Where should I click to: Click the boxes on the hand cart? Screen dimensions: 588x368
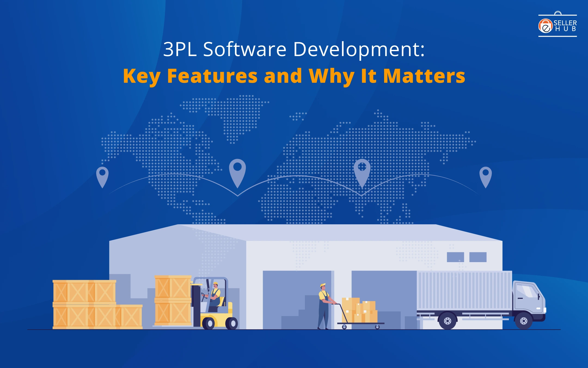pos(359,310)
